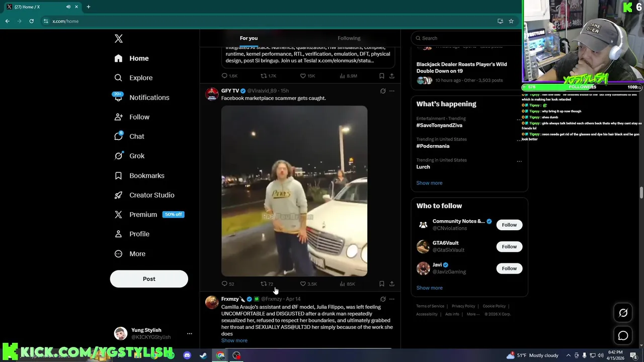The height and width of the screenshot is (362, 644).
Task: Show more under What's happening
Action: pos(429,183)
